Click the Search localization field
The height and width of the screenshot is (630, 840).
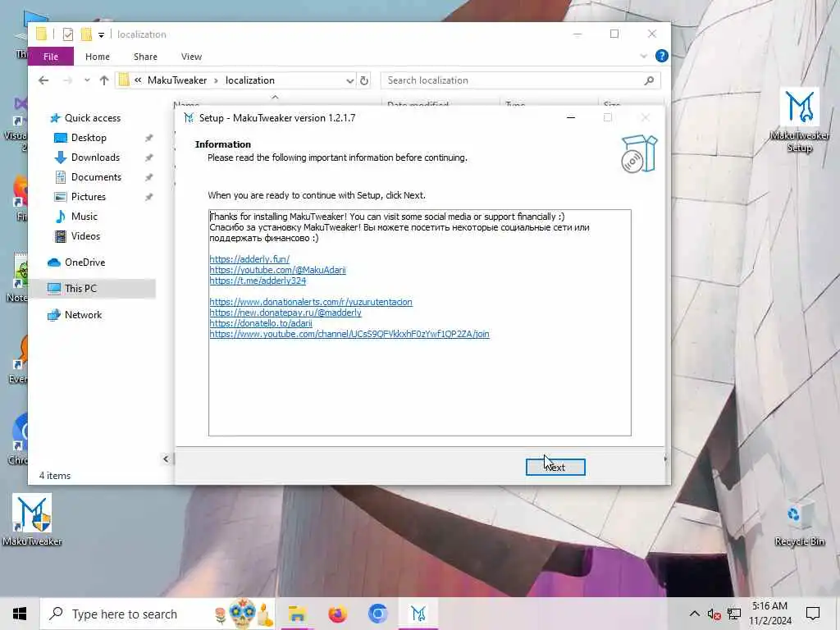(x=520, y=80)
